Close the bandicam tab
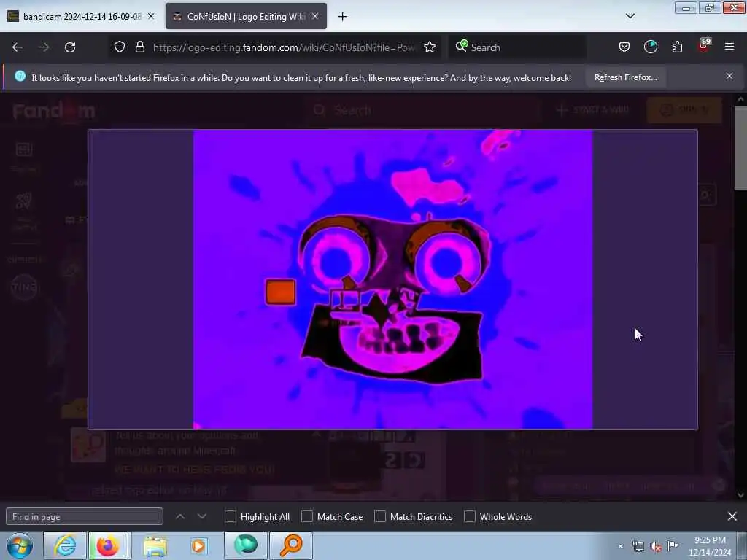747x560 pixels. 151,16
